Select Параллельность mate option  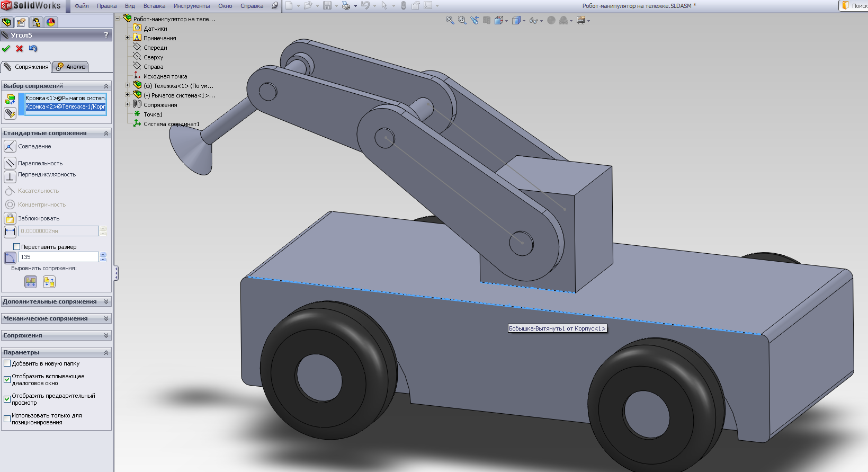click(x=10, y=163)
